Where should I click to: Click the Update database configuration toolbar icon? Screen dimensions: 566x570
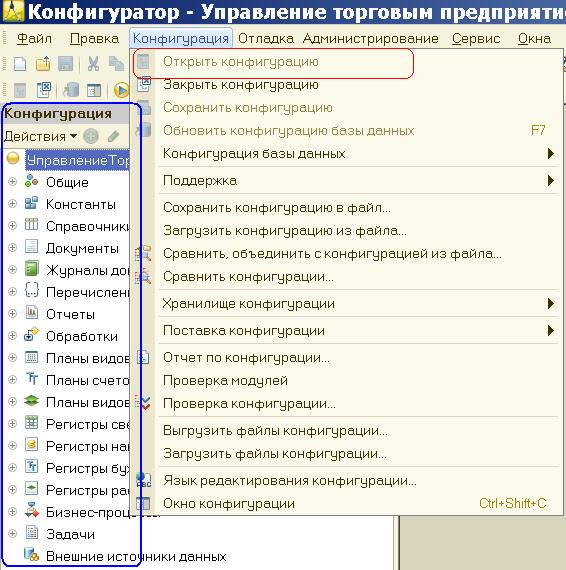[71, 90]
